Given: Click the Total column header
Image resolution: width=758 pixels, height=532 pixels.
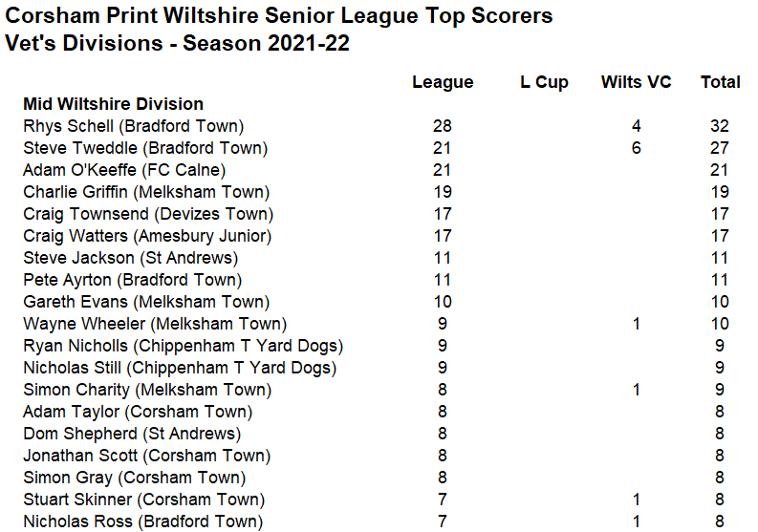Looking at the screenshot, I should 721,81.
